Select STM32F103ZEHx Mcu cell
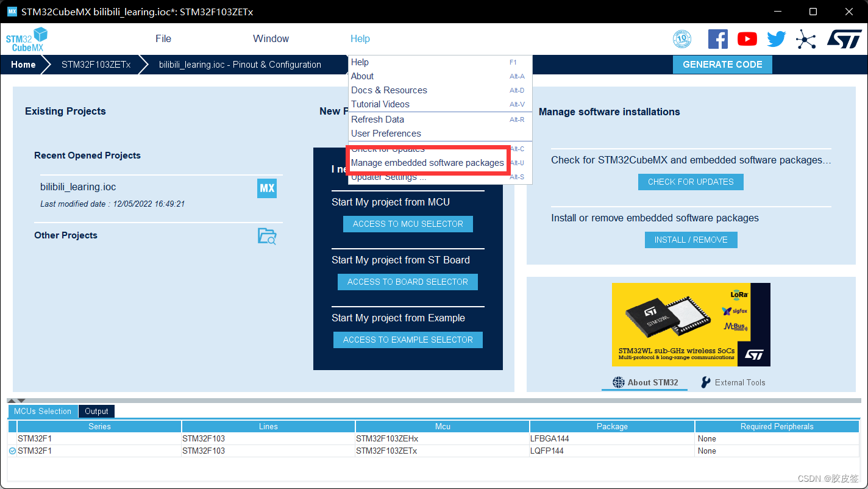868x489 pixels. tap(443, 439)
